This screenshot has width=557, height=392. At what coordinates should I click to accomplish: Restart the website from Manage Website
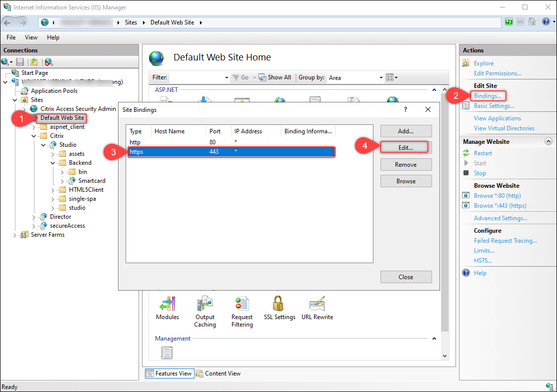click(x=484, y=153)
